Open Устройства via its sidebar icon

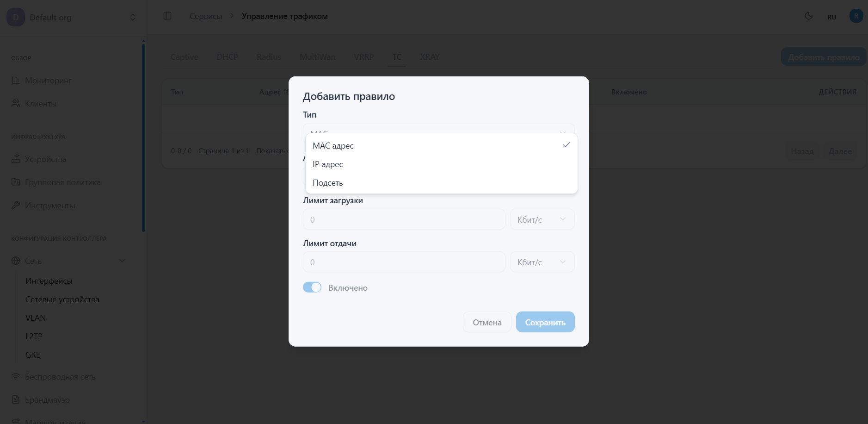15,159
